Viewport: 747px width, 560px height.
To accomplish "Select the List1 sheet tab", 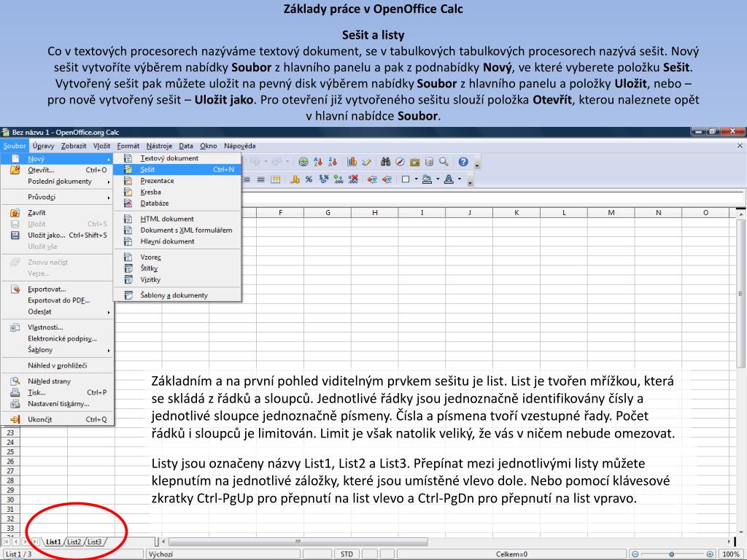I will (x=53, y=542).
